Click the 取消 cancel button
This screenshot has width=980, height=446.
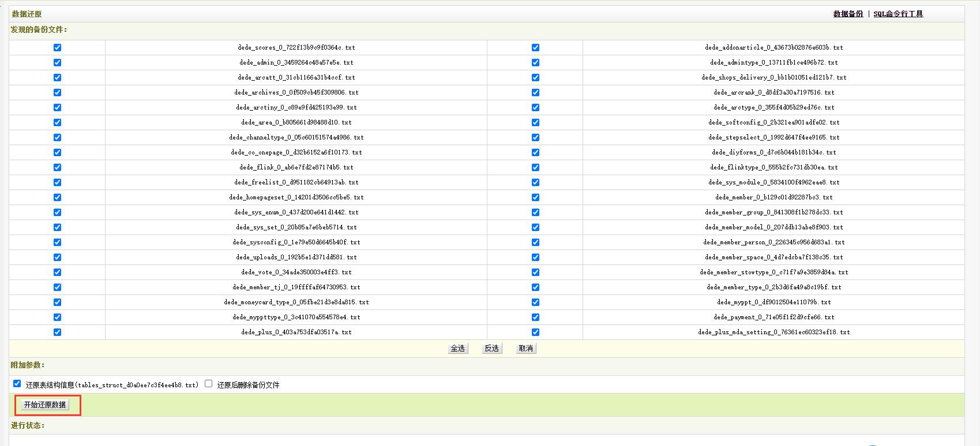[525, 348]
